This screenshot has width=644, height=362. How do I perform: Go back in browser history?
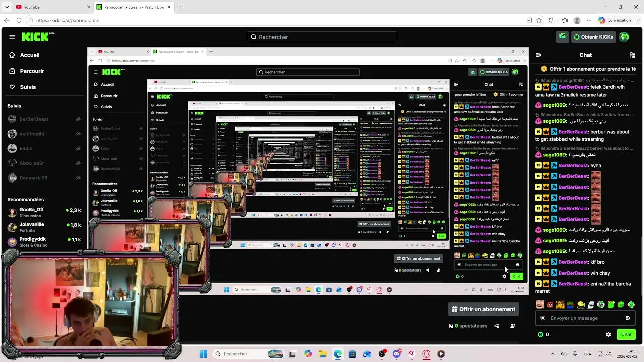click(x=6, y=20)
